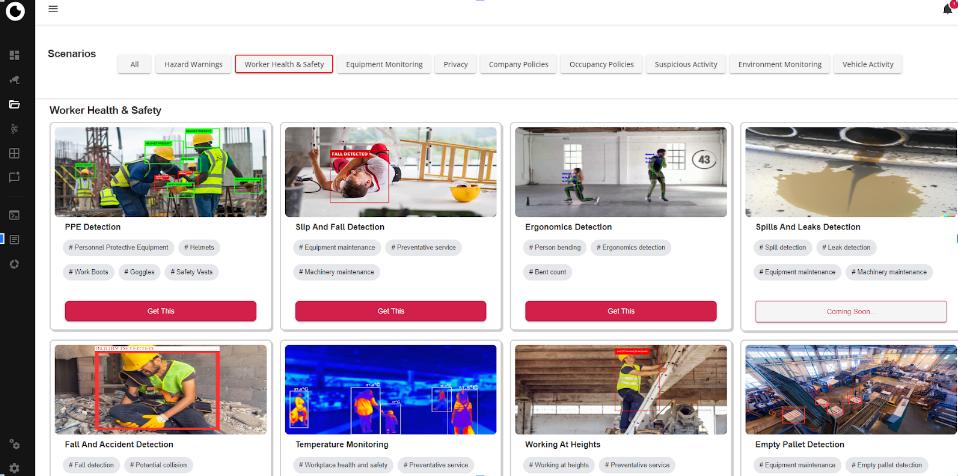Switch to Suspicious Activity tab
The height and width of the screenshot is (476, 958).
(686, 64)
